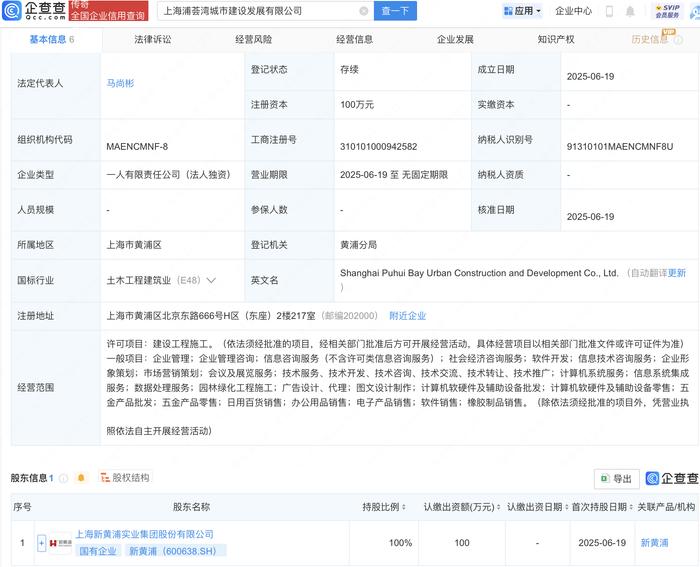The image size is (700, 567).
Task: Open 上海新黄浦实业集团股份有限公司 shareholder link
Action: 145,534
